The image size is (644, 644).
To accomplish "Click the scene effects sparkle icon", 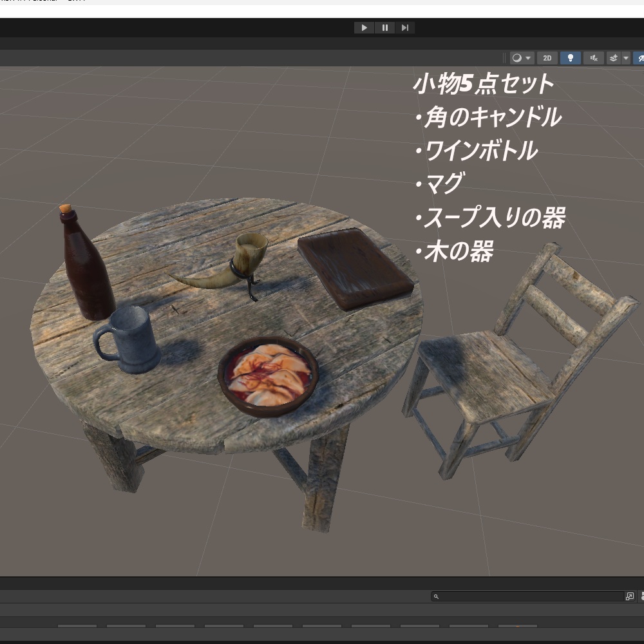I will [613, 58].
